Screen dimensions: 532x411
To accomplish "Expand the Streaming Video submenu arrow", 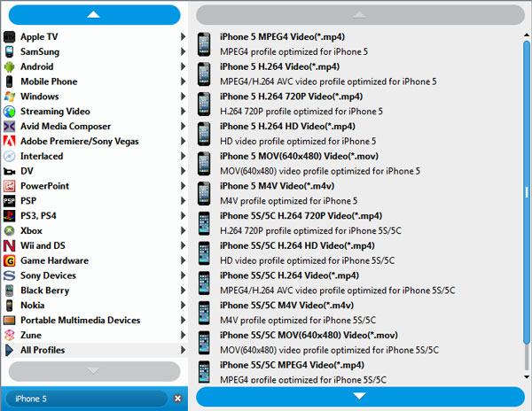I will (x=183, y=111).
